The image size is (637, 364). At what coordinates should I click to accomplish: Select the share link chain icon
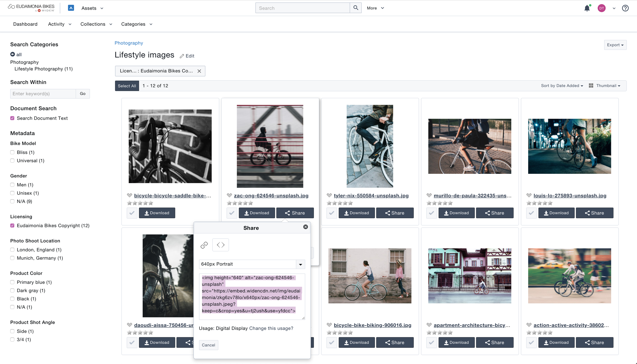pyautogui.click(x=204, y=245)
